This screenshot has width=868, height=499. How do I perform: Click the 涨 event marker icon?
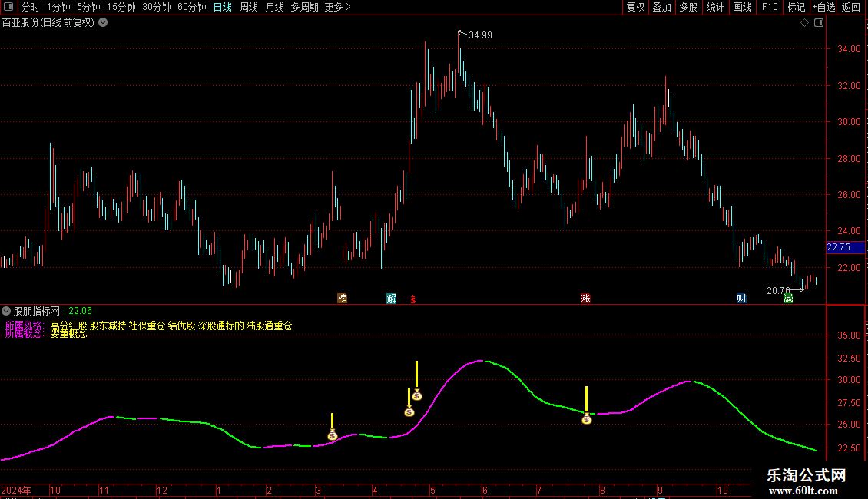585,299
